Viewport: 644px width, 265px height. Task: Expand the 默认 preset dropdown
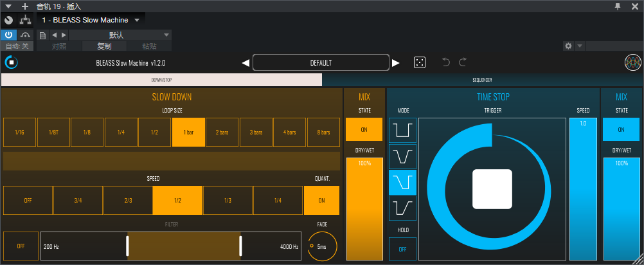coord(166,35)
